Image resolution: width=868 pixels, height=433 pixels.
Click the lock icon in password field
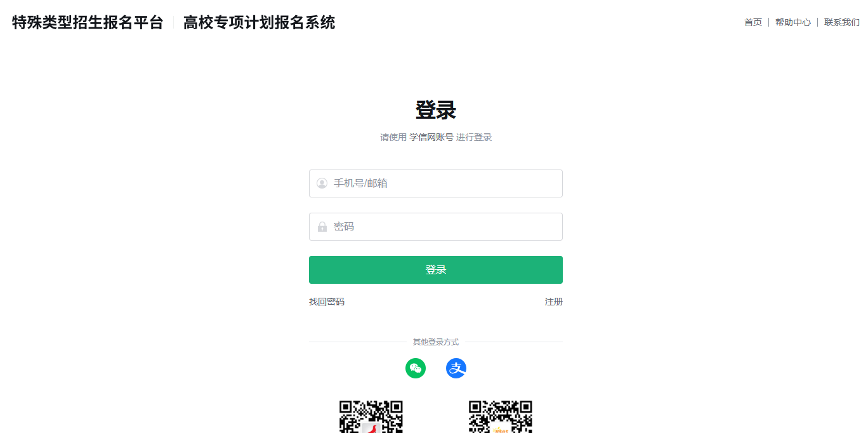322,227
